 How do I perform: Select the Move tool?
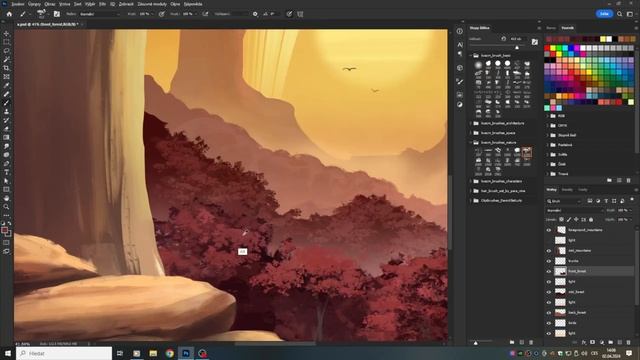point(6,33)
